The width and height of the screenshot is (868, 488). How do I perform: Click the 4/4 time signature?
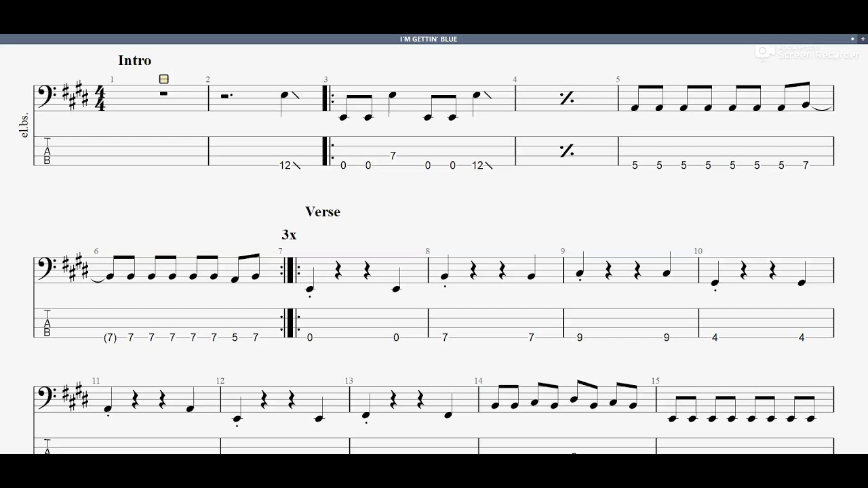[100, 98]
